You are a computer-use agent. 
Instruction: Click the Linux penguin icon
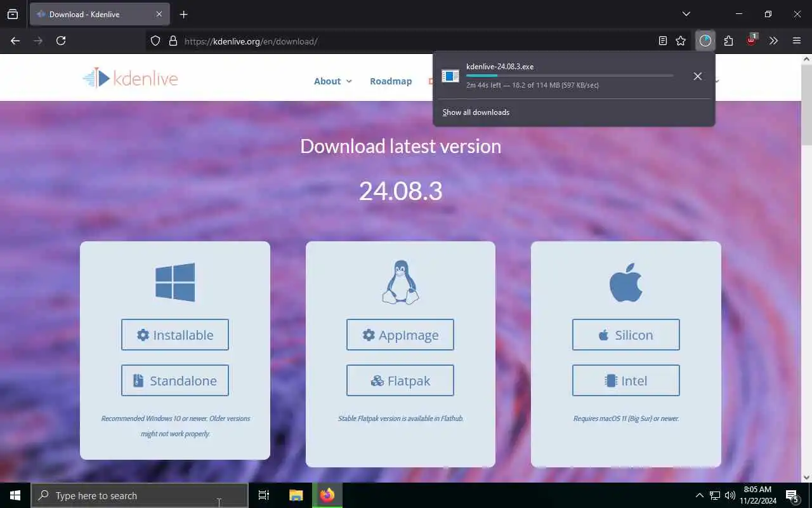400,282
